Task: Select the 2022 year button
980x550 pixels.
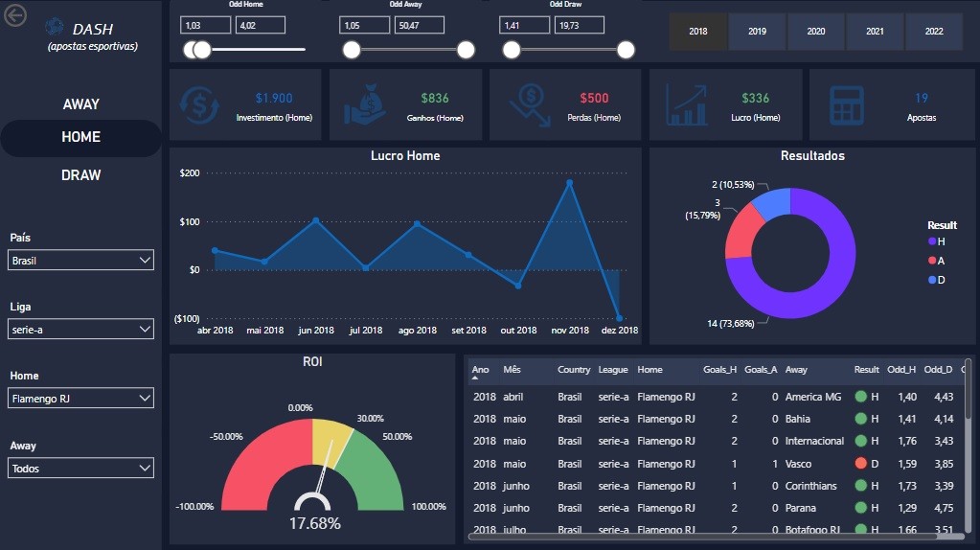Action: pos(934,32)
